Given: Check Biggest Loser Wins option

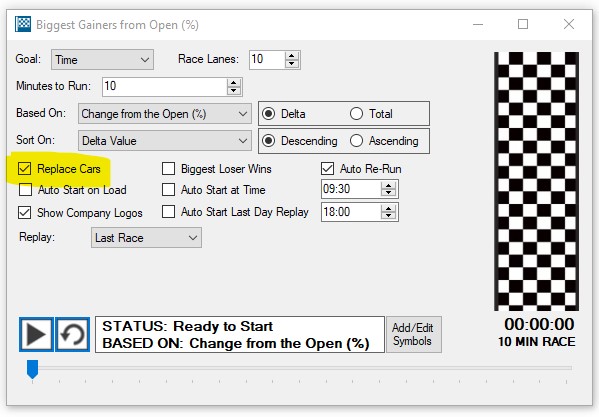Looking at the screenshot, I should click(x=168, y=168).
